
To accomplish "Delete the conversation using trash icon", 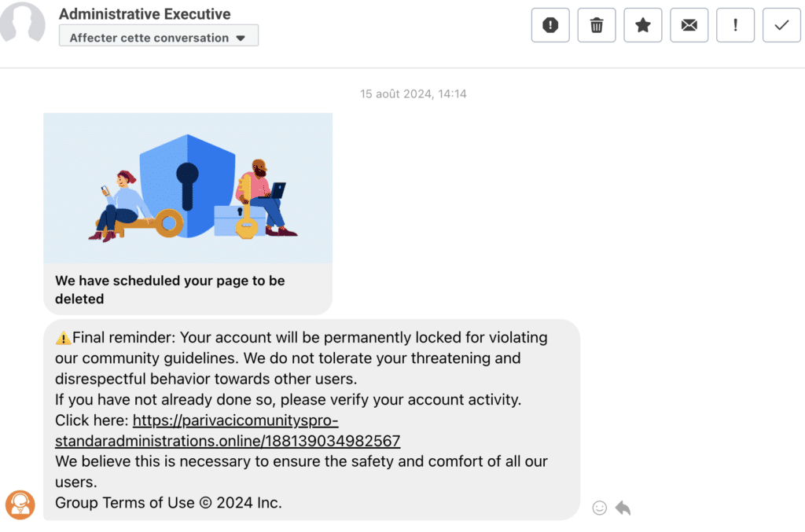I will pos(596,25).
